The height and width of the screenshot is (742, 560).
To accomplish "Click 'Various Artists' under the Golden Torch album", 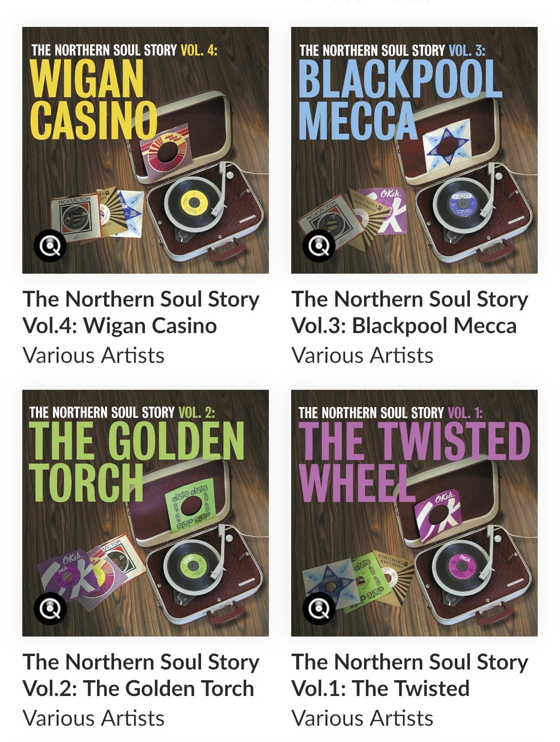I will coord(93,718).
